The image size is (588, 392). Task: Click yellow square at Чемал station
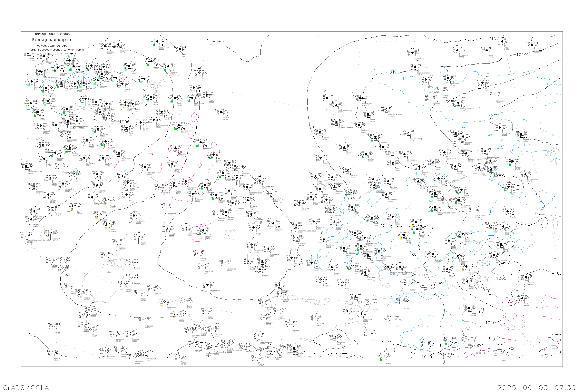coord(401,239)
